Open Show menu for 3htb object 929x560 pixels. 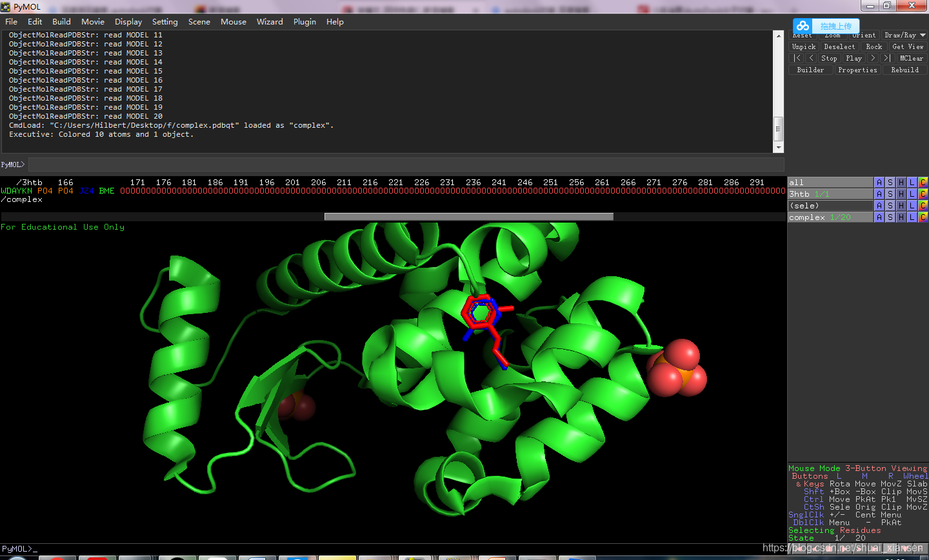[890, 194]
